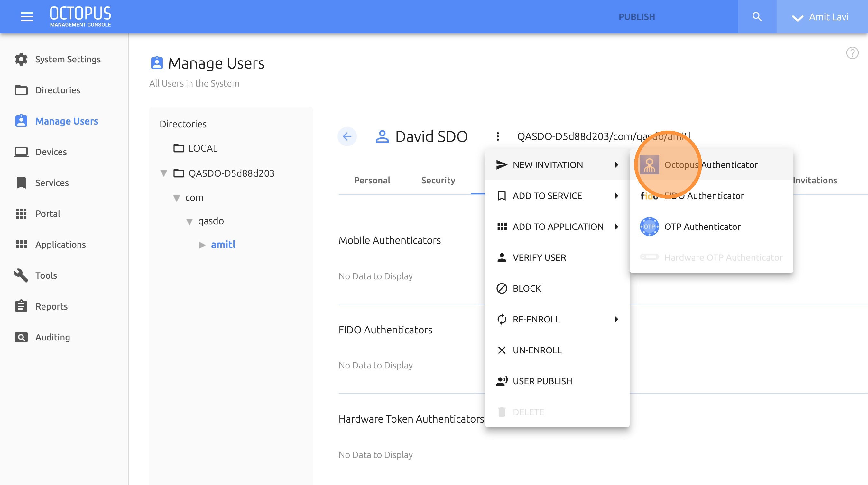Expand the amitl tree node
The image size is (868, 485).
(202, 245)
